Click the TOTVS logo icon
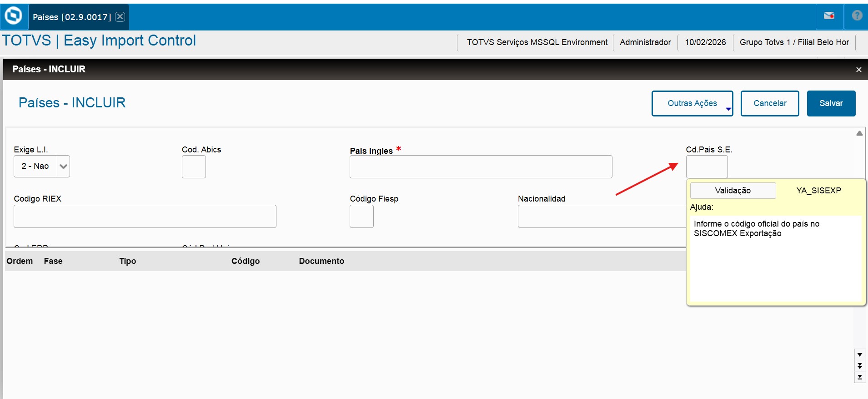 click(14, 16)
